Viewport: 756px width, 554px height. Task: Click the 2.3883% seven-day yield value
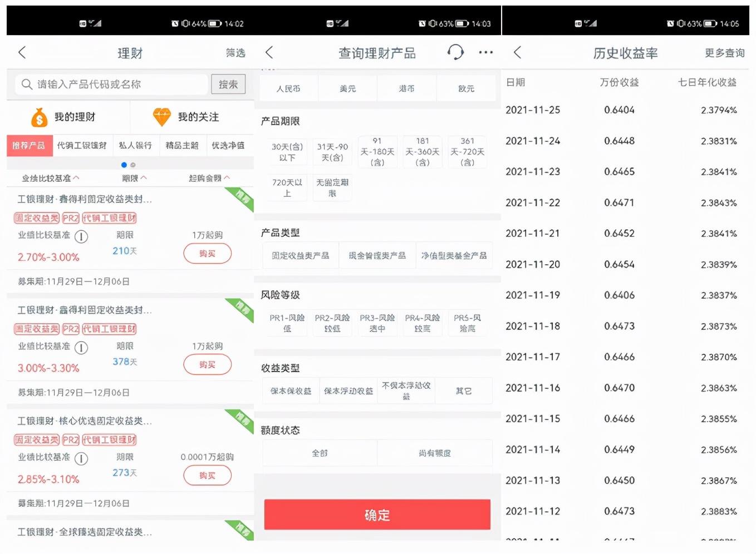point(719,511)
